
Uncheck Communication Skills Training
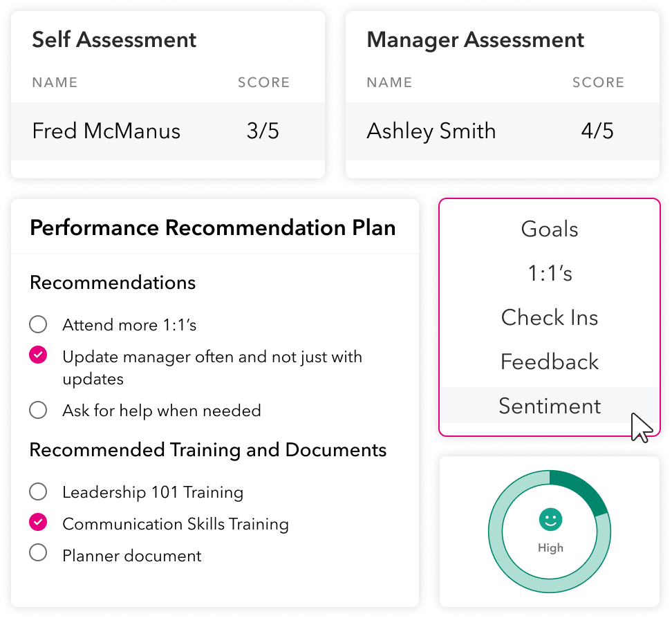point(38,523)
